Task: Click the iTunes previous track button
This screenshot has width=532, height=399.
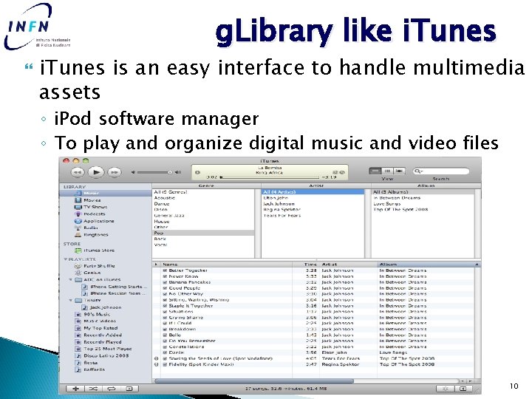Action: (78, 172)
